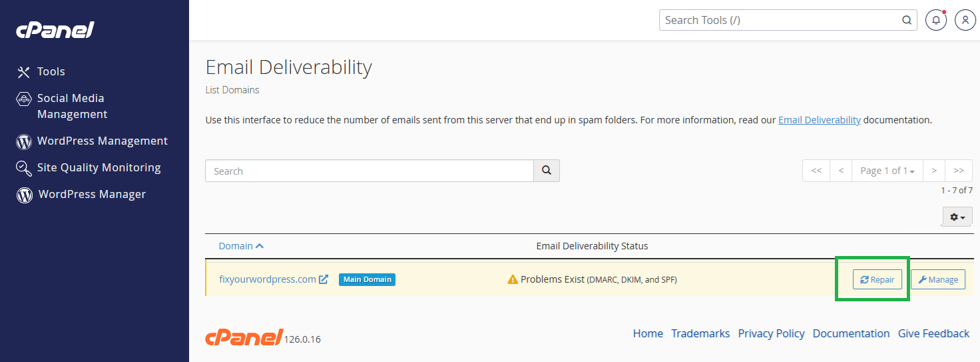Go to the first page with <<

click(x=816, y=171)
